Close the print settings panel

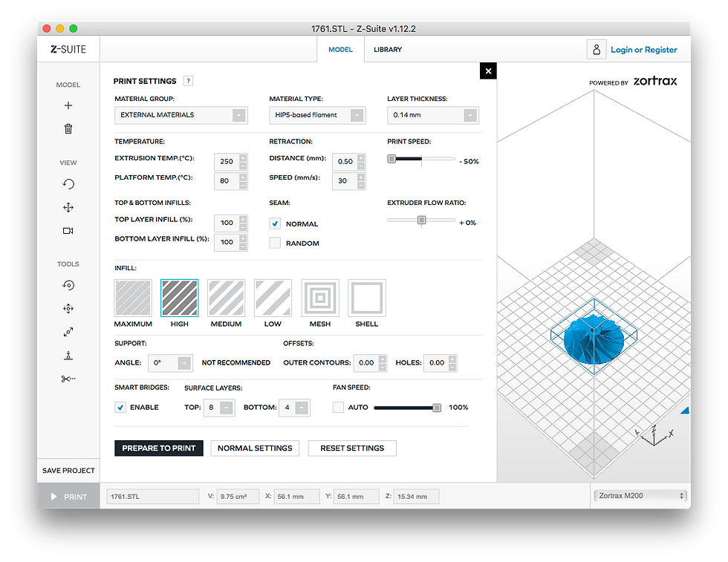coord(488,71)
